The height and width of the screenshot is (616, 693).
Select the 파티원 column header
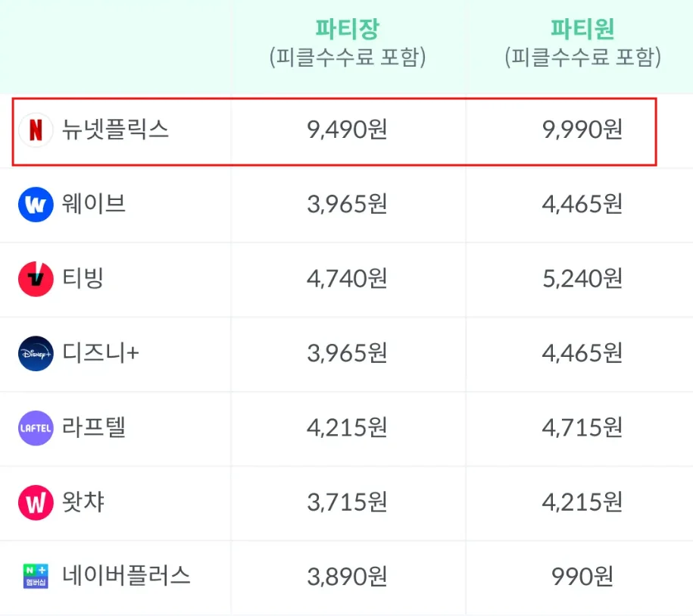pyautogui.click(x=582, y=30)
